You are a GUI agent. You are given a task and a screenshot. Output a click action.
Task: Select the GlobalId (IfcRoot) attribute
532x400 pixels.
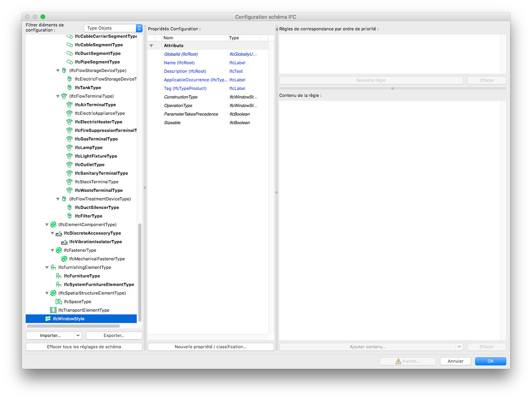point(208,54)
